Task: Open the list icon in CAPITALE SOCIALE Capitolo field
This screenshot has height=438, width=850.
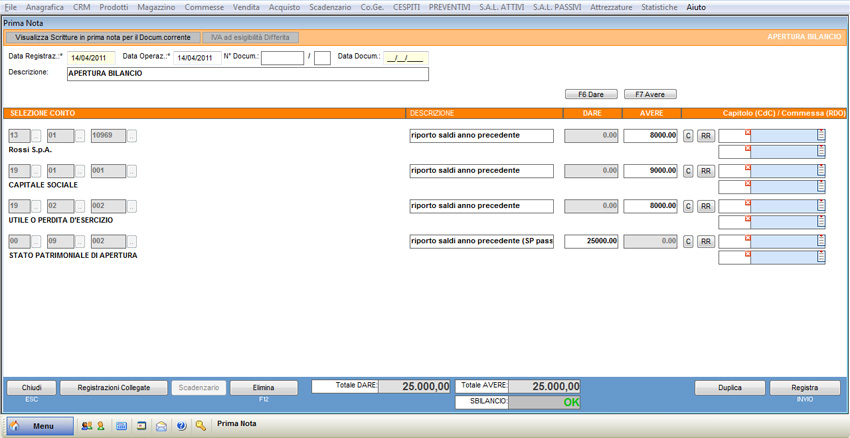Action: coord(821,171)
